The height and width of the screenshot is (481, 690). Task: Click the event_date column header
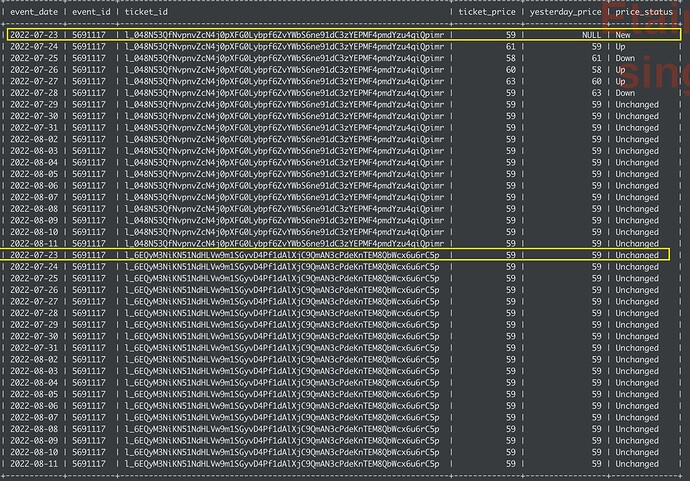(x=34, y=12)
